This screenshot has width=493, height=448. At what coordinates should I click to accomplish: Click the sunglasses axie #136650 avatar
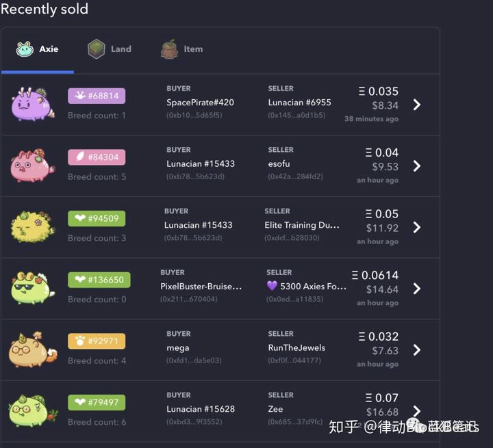[33, 288]
